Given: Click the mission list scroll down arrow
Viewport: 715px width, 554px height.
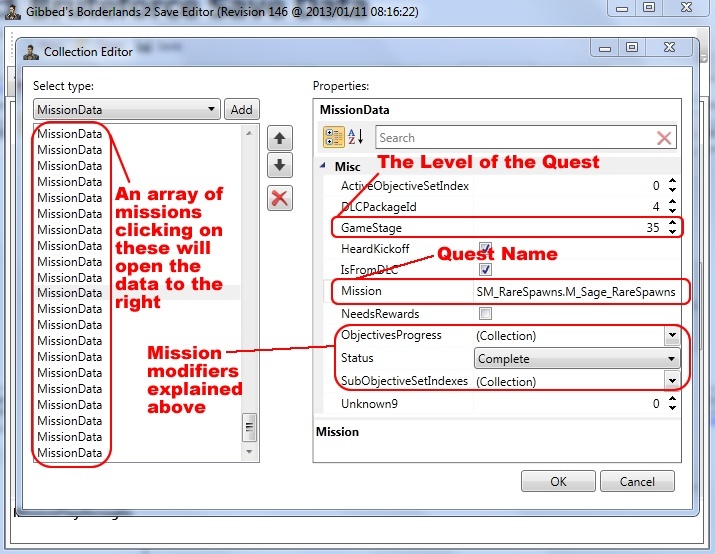Looking at the screenshot, I should pyautogui.click(x=249, y=451).
